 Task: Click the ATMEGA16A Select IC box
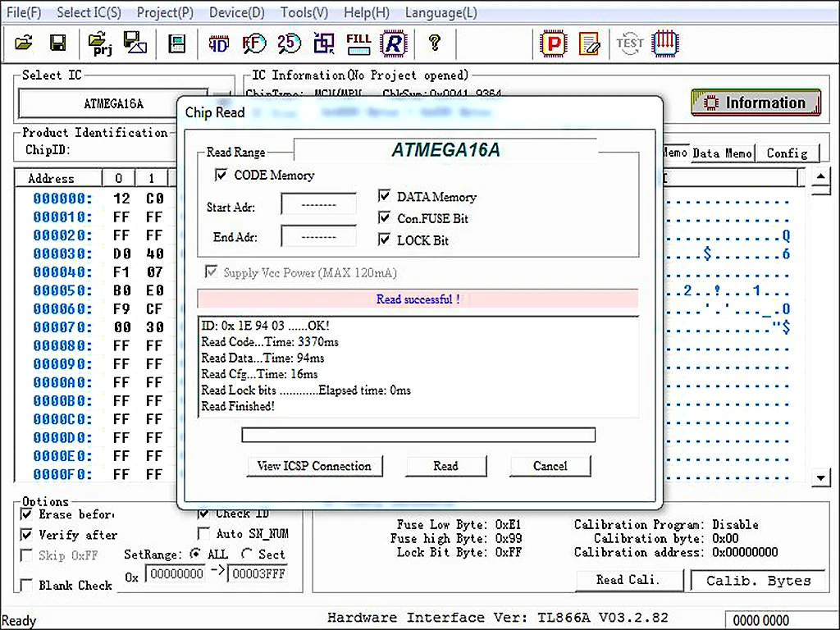113,103
